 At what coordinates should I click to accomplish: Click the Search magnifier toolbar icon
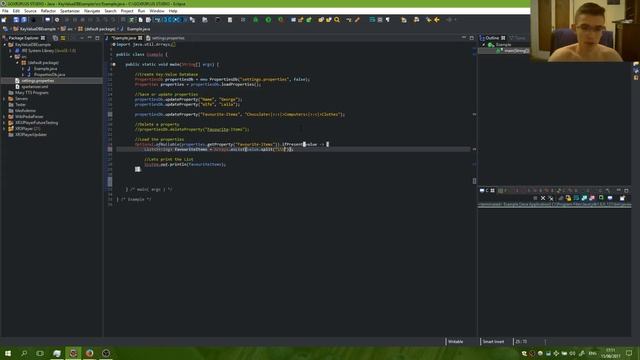tap(337, 20)
